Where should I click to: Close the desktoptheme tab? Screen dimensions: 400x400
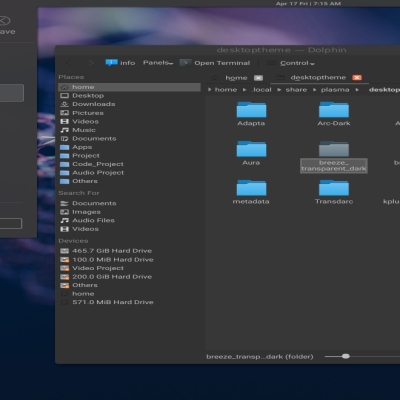coord(357,77)
